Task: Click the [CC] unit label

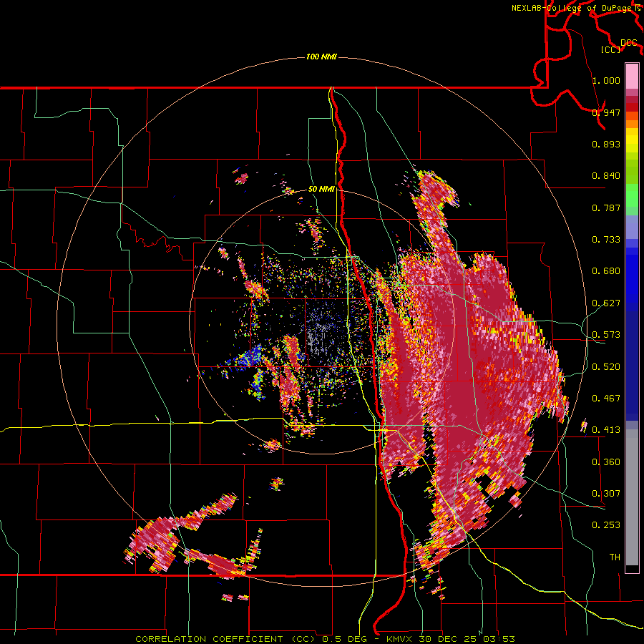Action: [x=611, y=49]
